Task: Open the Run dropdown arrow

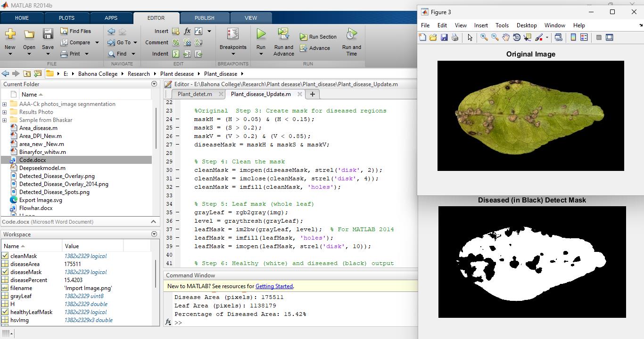Action: point(261,54)
